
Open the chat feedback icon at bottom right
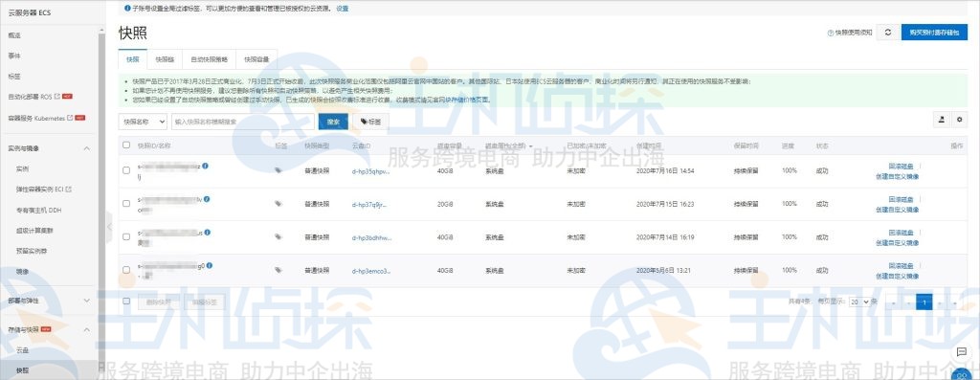(962, 352)
